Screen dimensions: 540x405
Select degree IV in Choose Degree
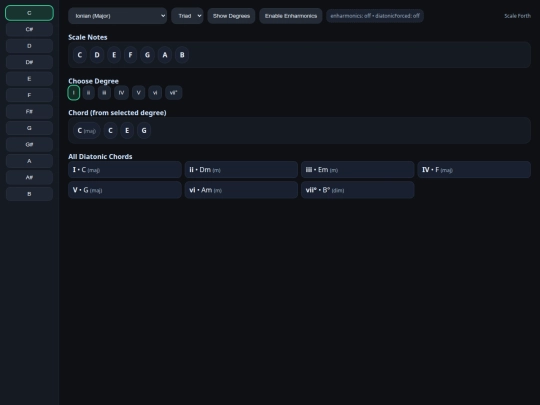pos(121,93)
